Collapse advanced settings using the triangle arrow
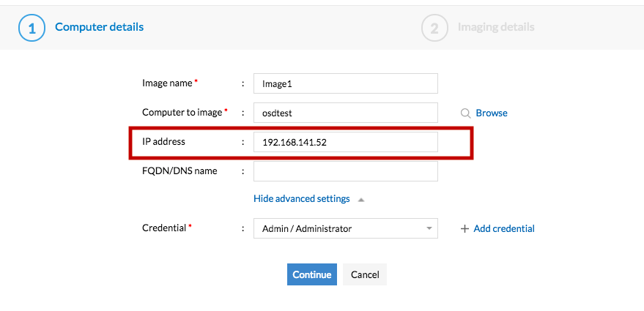Screen dimensions: 644x311 point(361,199)
